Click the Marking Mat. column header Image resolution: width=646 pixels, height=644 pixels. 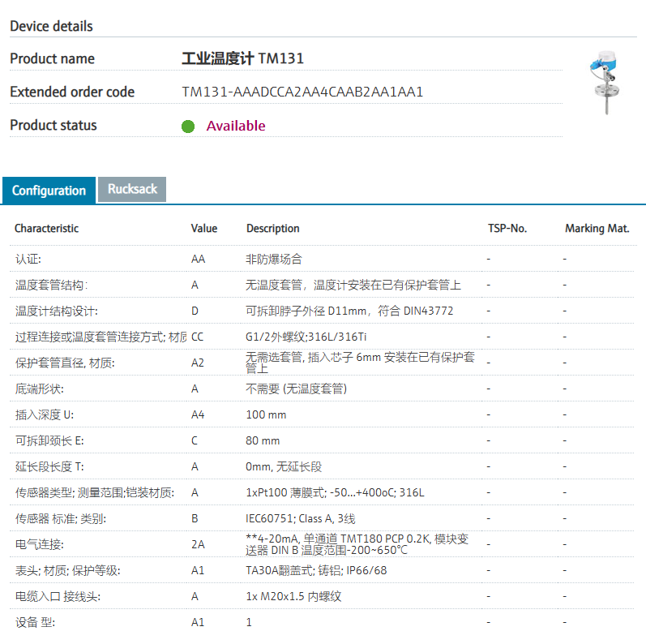point(597,229)
